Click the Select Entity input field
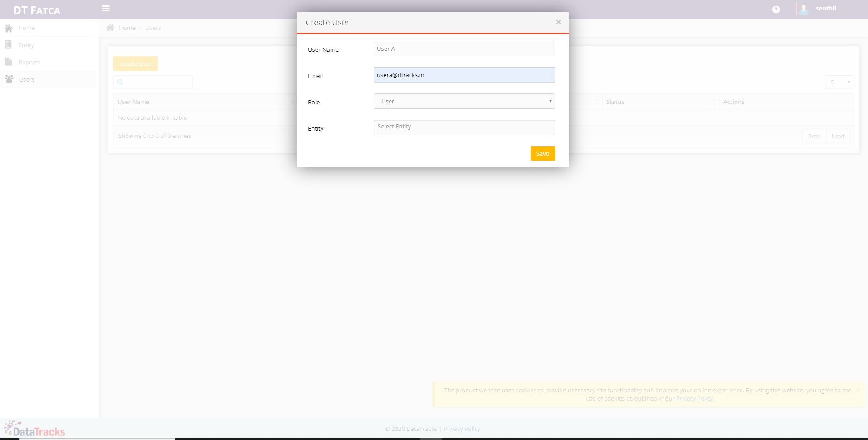This screenshot has width=868, height=440. (464, 127)
